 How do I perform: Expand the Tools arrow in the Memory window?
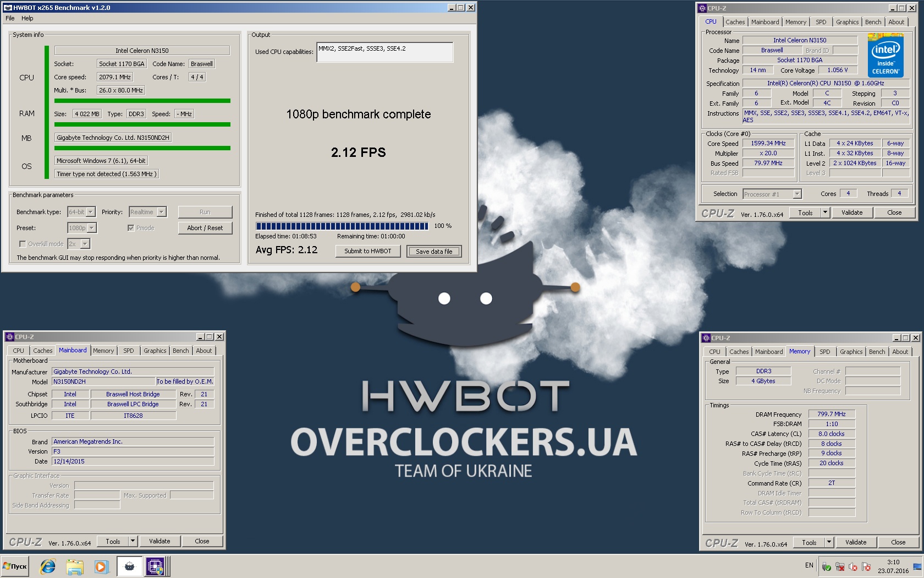[829, 542]
